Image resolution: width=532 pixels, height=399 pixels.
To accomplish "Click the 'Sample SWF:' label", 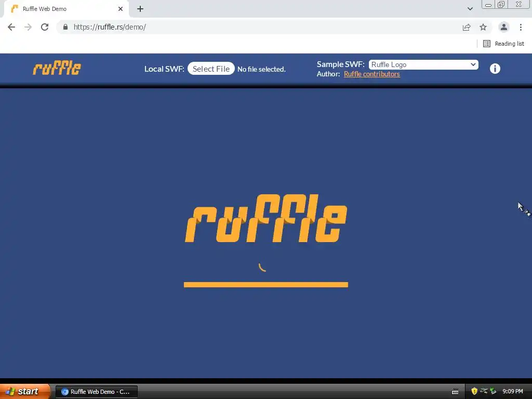I will (340, 64).
